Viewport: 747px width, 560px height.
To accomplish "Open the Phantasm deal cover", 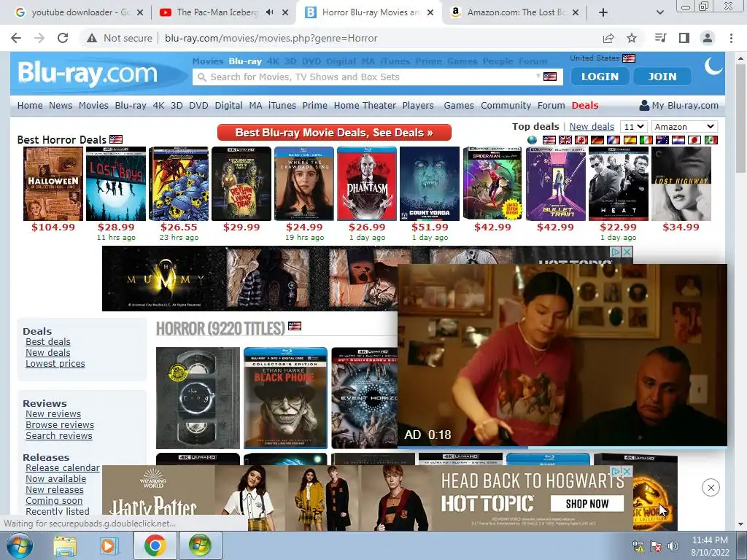I will 367,184.
